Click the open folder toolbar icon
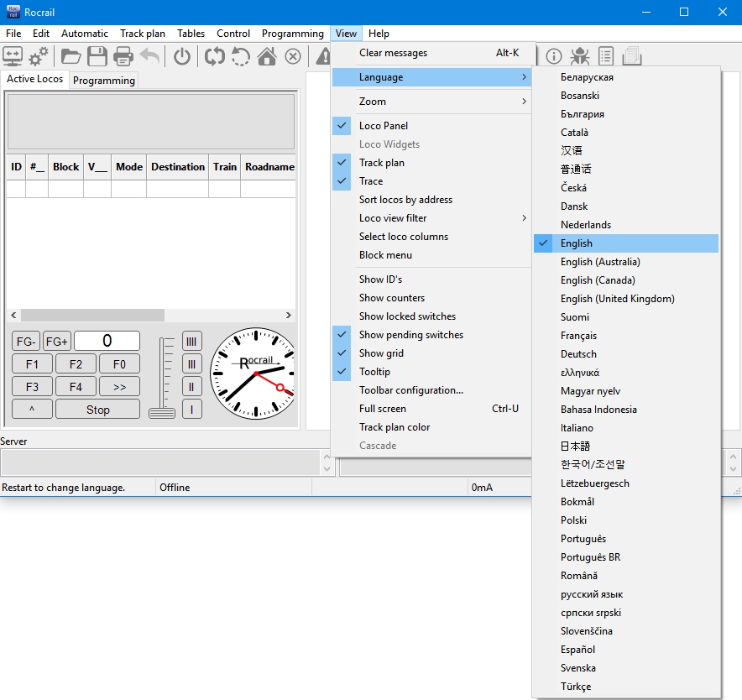Image resolution: width=742 pixels, height=700 pixels. tap(71, 56)
